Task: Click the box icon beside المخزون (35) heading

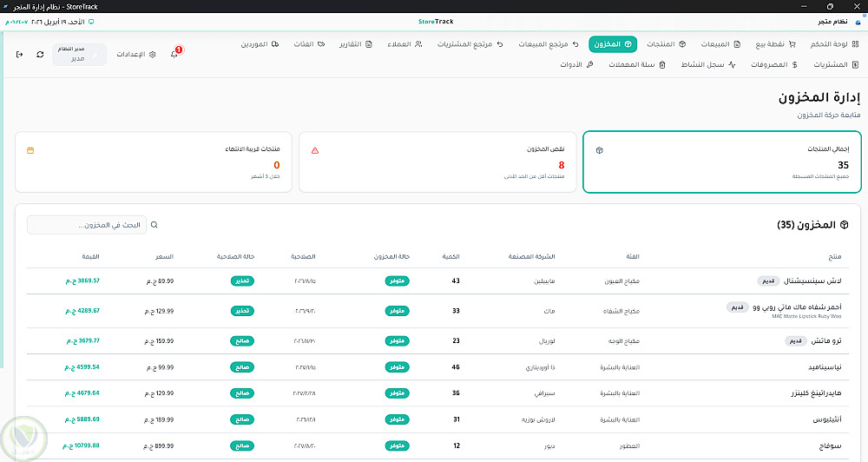Action: (845, 225)
